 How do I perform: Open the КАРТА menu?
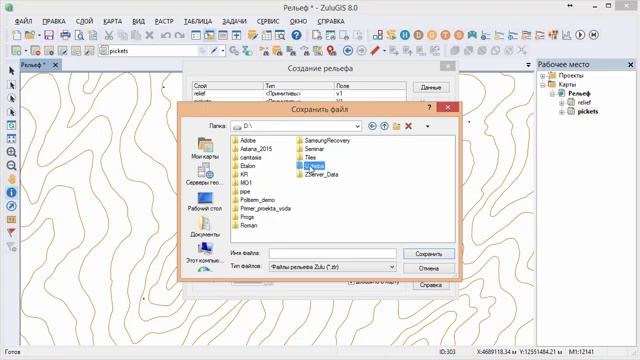pos(113,21)
